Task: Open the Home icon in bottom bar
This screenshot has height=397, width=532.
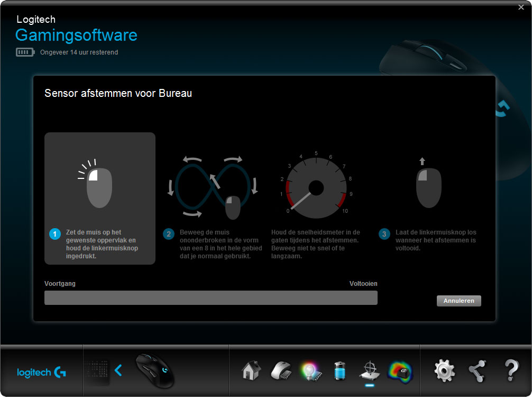Action: [x=251, y=371]
